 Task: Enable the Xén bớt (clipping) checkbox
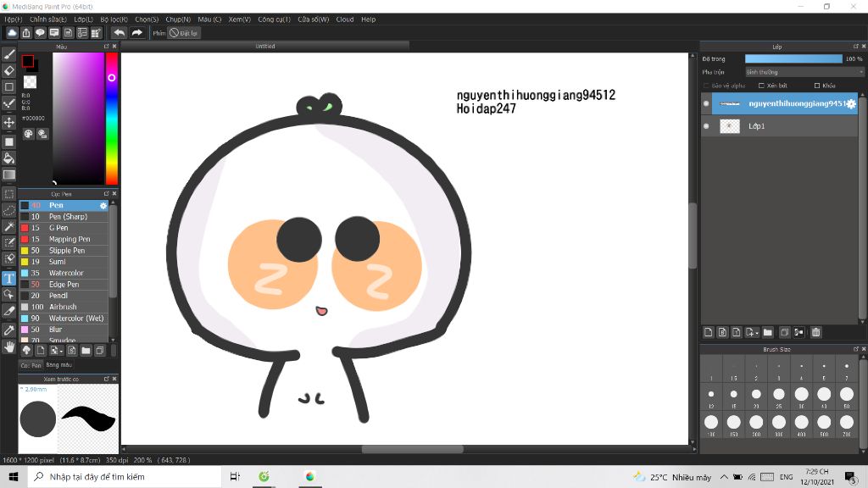761,86
